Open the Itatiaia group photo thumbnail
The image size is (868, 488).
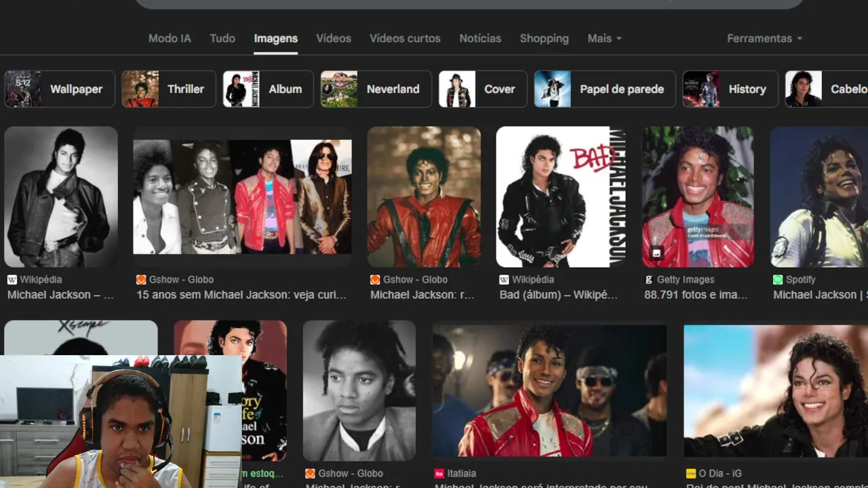549,391
